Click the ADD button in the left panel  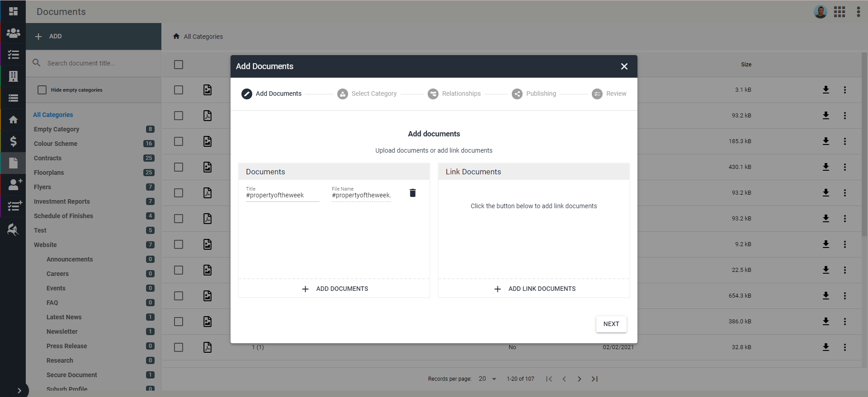(x=94, y=36)
